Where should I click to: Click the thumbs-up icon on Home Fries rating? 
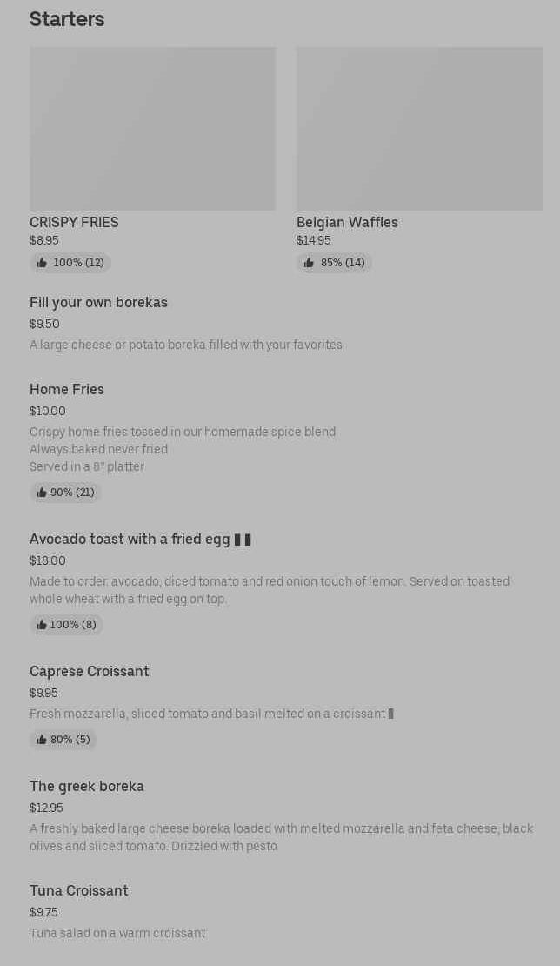pyautogui.click(x=42, y=493)
